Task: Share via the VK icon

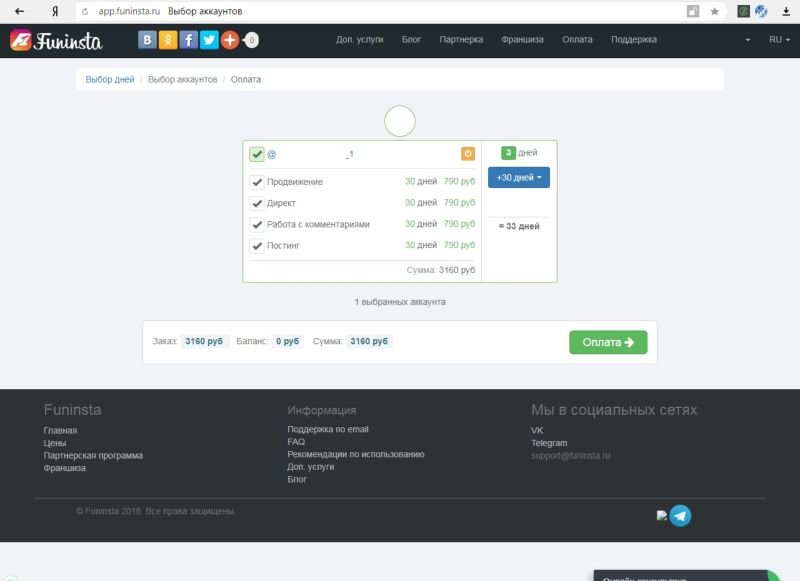Action: 148,40
